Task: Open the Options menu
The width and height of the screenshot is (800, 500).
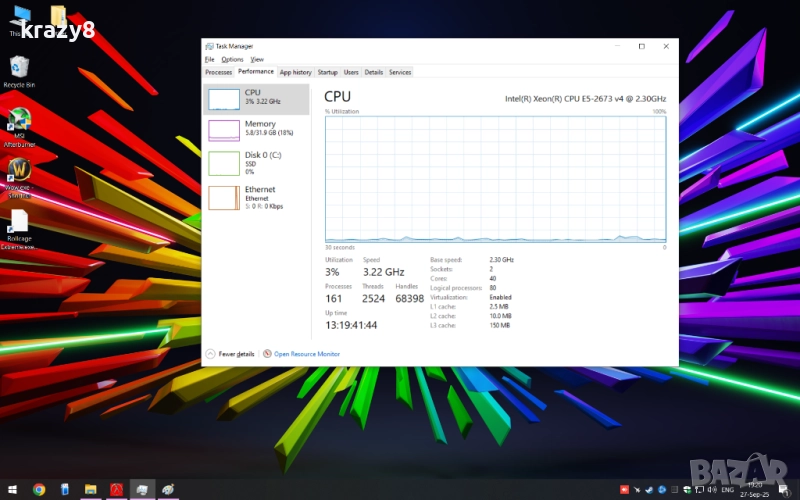Action: tap(232, 59)
